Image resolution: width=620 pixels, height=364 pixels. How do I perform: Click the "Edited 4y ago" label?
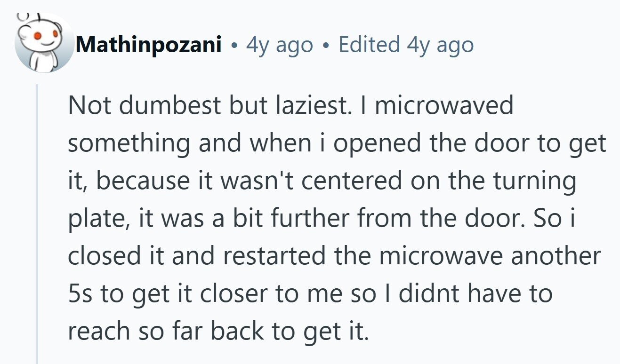[x=406, y=45]
